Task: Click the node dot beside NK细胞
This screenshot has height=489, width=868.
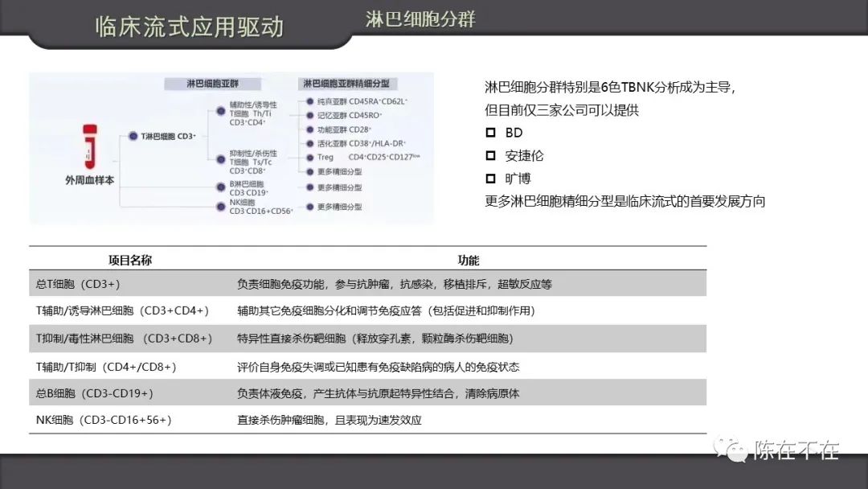Action: pos(220,205)
